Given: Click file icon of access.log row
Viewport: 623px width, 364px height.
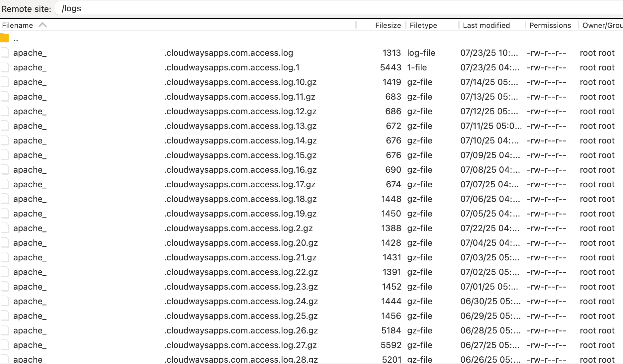Looking at the screenshot, I should 5,53.
